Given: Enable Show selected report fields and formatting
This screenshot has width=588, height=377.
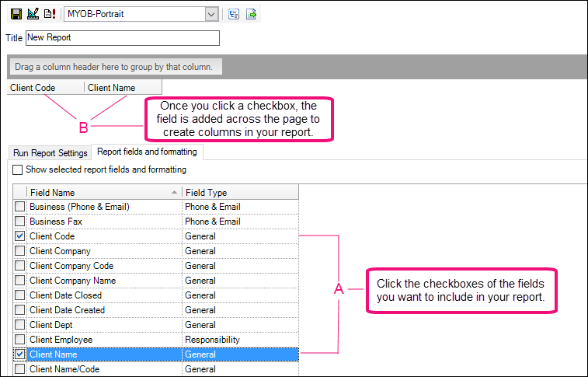Looking at the screenshot, I should tap(17, 169).
